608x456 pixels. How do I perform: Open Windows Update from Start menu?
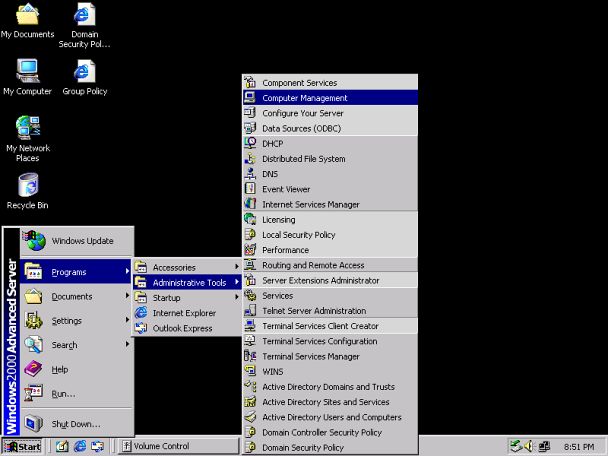click(x=77, y=241)
